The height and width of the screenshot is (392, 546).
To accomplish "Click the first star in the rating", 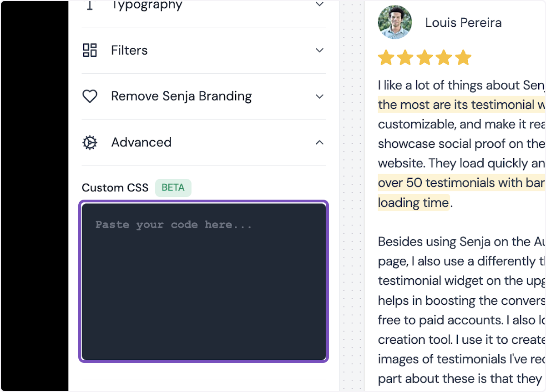I will (386, 57).
